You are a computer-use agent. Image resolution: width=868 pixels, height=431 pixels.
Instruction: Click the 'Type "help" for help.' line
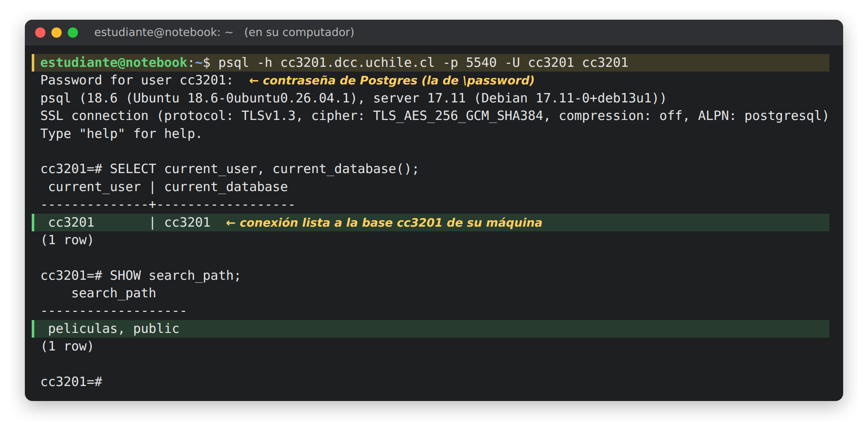point(121,134)
